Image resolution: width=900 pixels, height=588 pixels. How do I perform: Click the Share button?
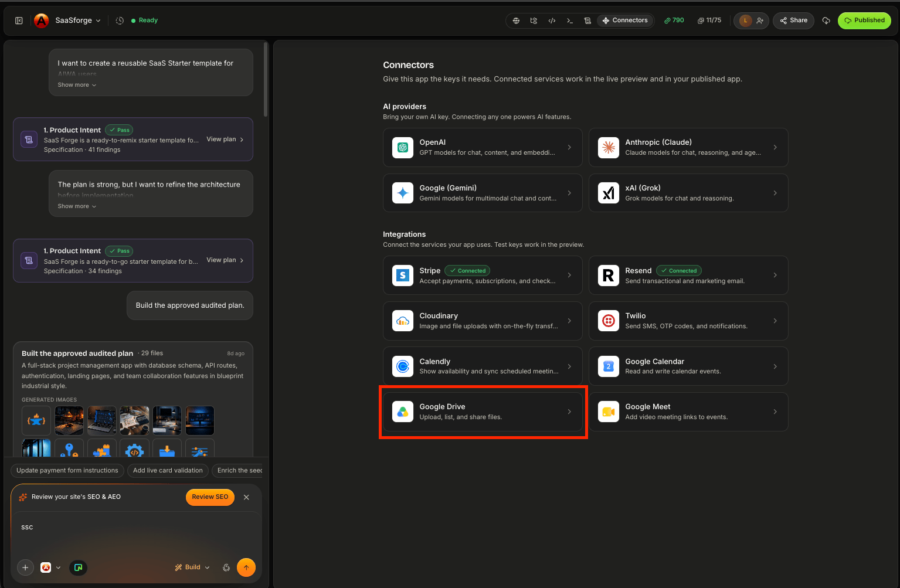click(x=794, y=21)
